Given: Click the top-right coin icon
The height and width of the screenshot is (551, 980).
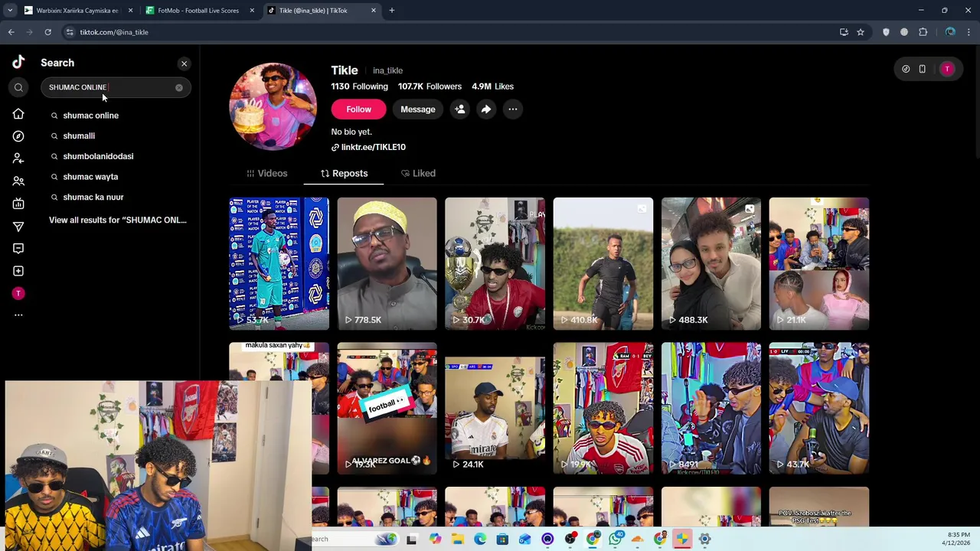Looking at the screenshot, I should (906, 69).
